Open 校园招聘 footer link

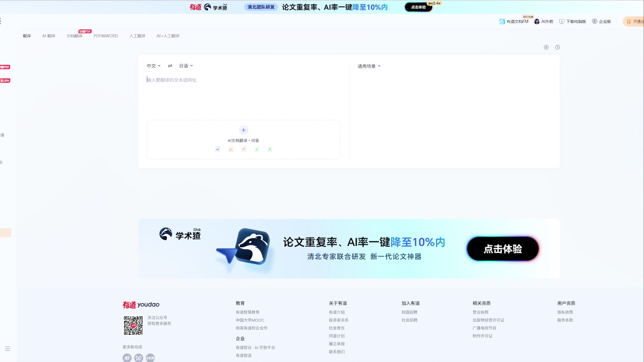point(409,312)
